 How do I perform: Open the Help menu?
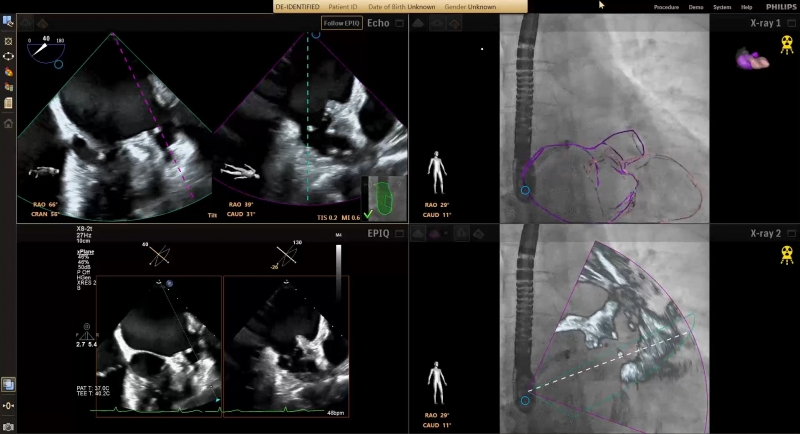click(746, 7)
